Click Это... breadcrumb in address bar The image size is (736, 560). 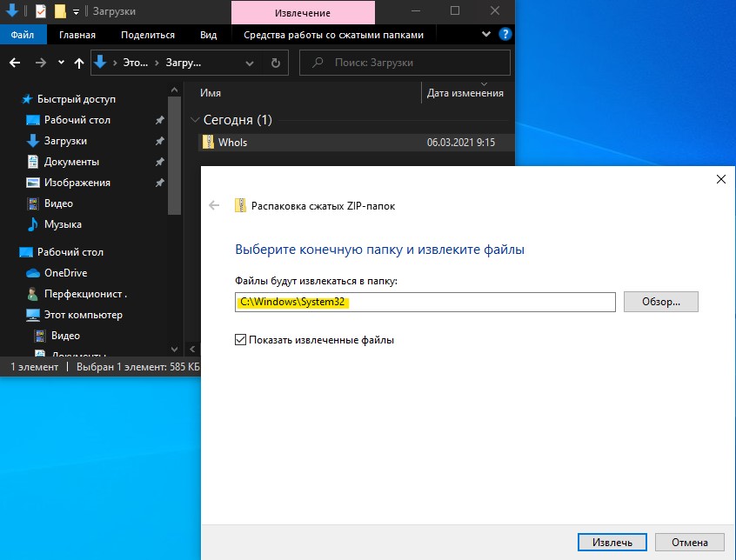click(x=135, y=63)
